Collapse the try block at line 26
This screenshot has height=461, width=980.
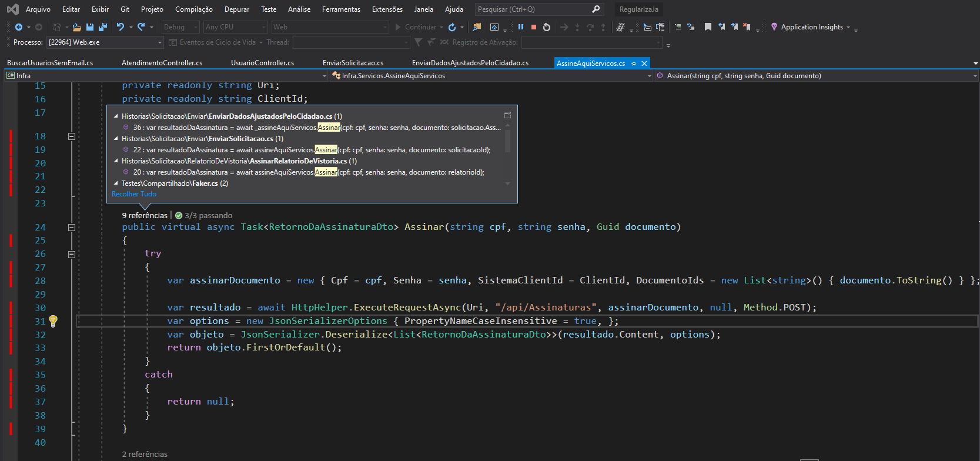(72, 255)
